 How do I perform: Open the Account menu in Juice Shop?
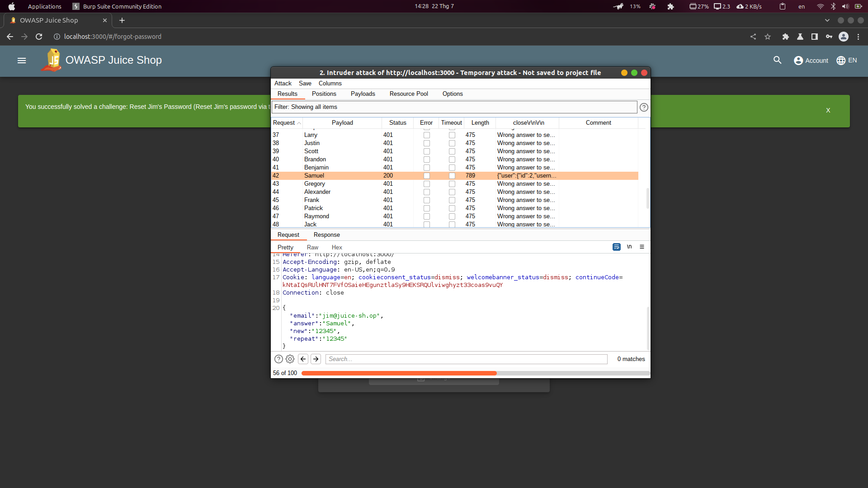coord(811,61)
